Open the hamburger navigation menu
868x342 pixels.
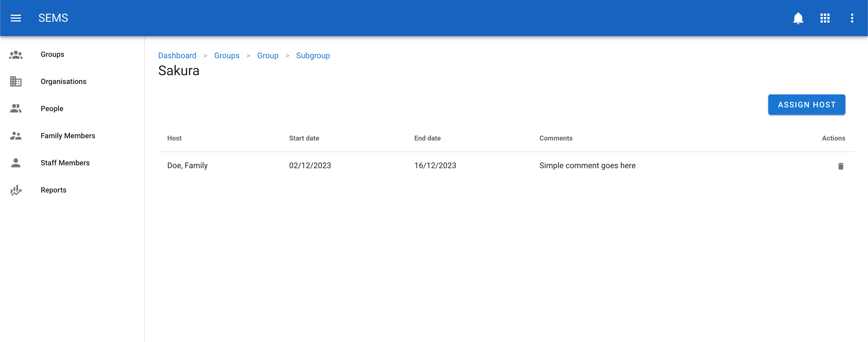point(16,18)
